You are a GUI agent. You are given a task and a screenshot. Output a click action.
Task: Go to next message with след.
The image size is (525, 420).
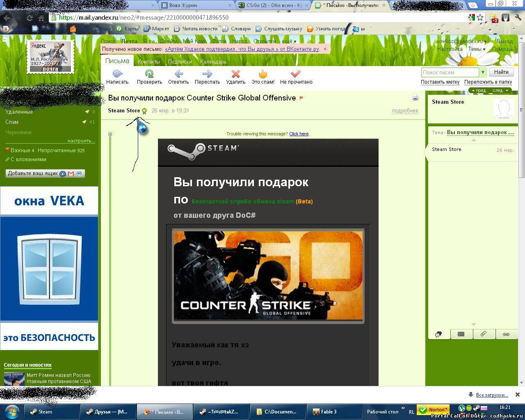(500, 90)
